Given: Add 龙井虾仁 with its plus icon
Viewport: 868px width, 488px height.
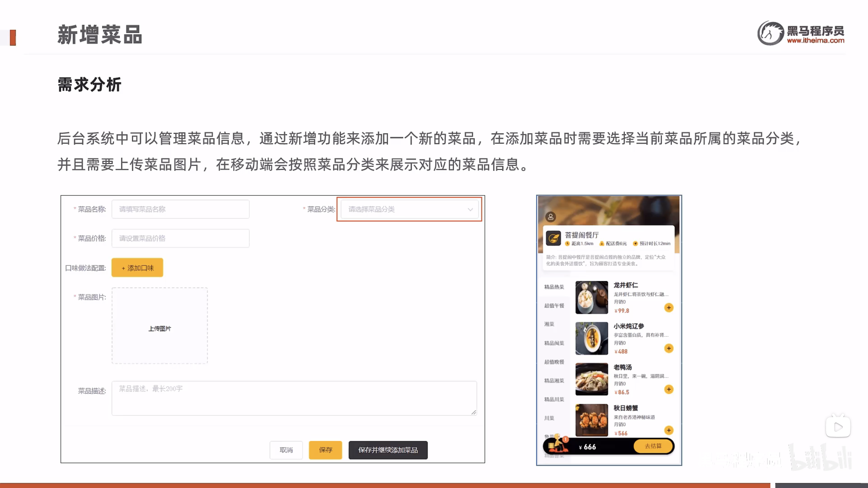Looking at the screenshot, I should [x=669, y=307].
